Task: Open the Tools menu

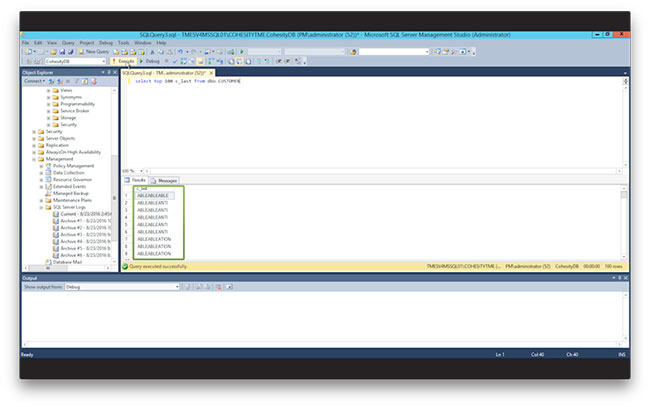Action: click(x=123, y=43)
